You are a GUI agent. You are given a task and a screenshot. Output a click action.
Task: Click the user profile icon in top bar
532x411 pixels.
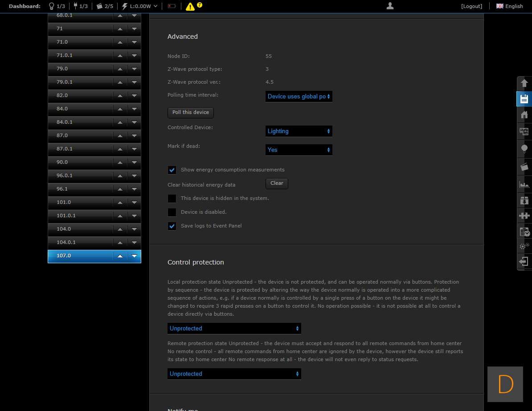390,6
